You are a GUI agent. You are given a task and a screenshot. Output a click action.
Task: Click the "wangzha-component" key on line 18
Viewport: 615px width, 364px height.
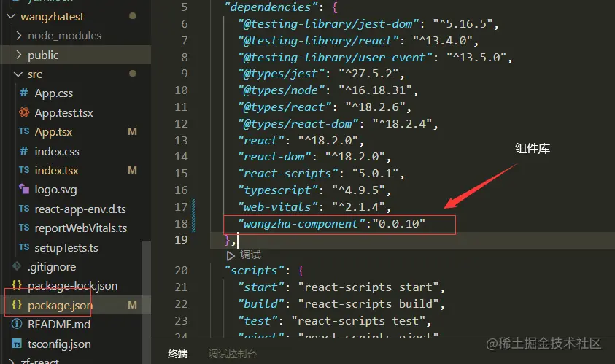[x=301, y=223]
